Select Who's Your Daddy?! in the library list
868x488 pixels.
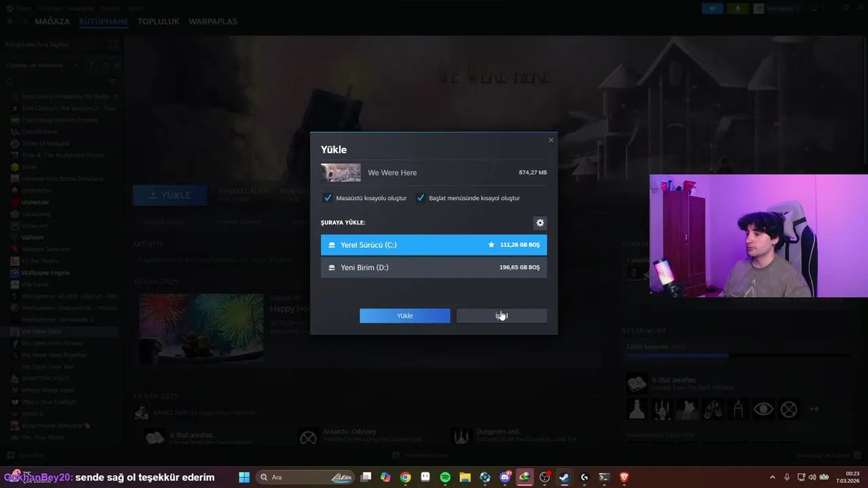point(49,402)
